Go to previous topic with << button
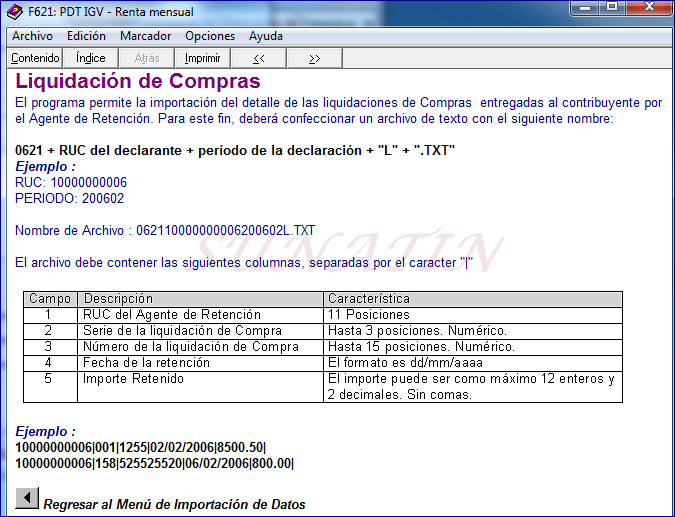 (259, 58)
